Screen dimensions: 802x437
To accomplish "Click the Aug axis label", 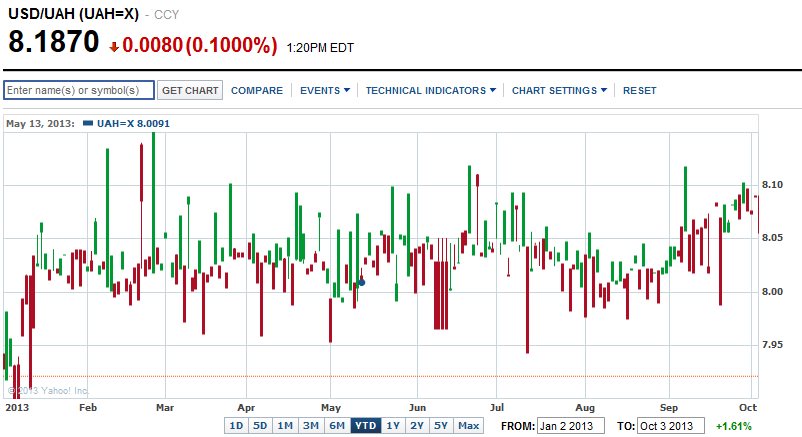I will click(585, 408).
